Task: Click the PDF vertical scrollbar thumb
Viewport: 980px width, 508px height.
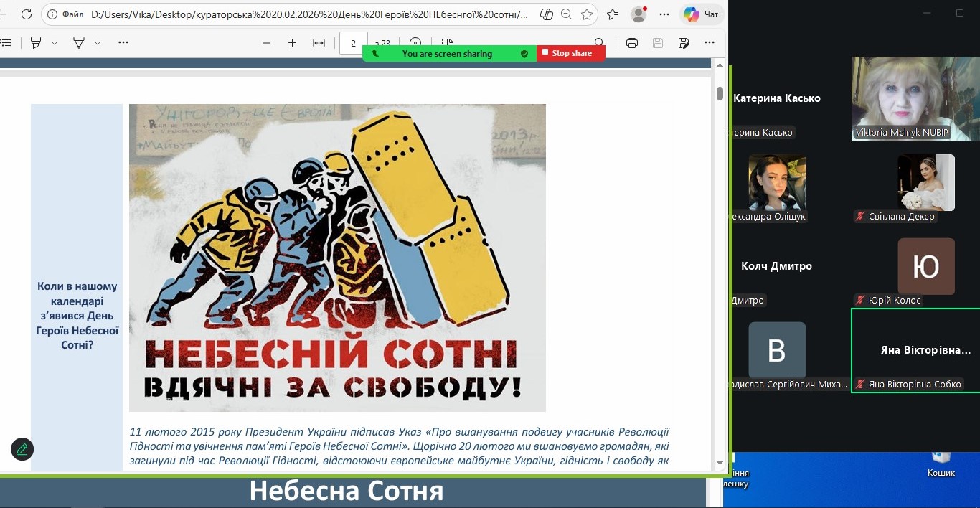Action: [720, 93]
